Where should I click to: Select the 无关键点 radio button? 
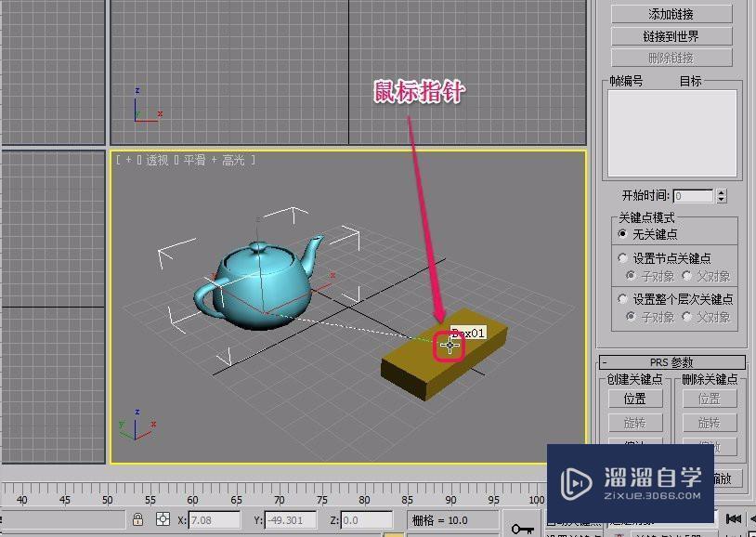(x=622, y=233)
